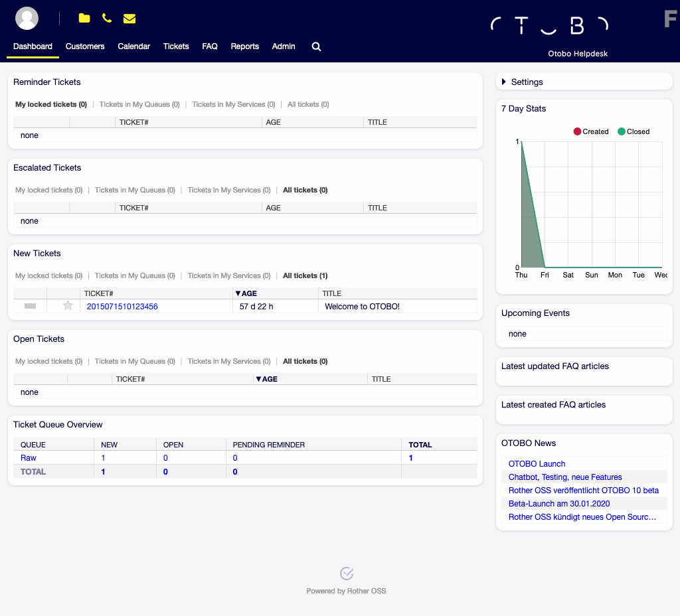Click the 'Otobo Helpdesk' header text
The image size is (680, 616).
pos(578,54)
